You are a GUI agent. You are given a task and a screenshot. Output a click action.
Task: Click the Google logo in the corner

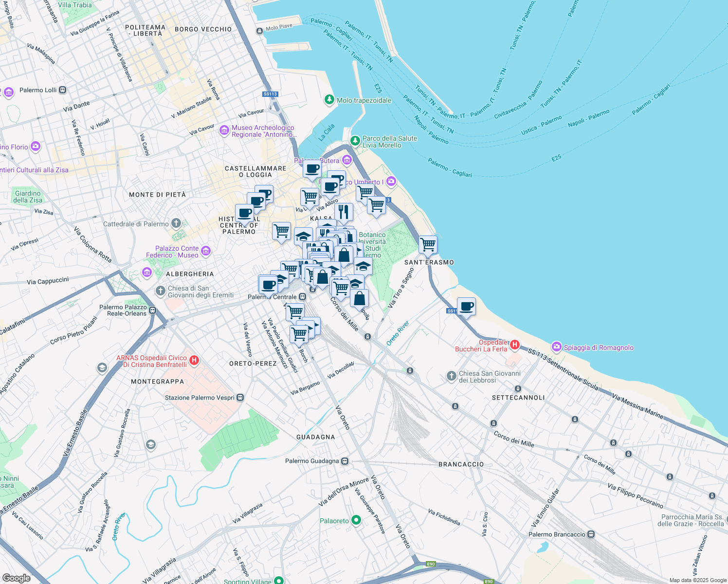point(16,578)
